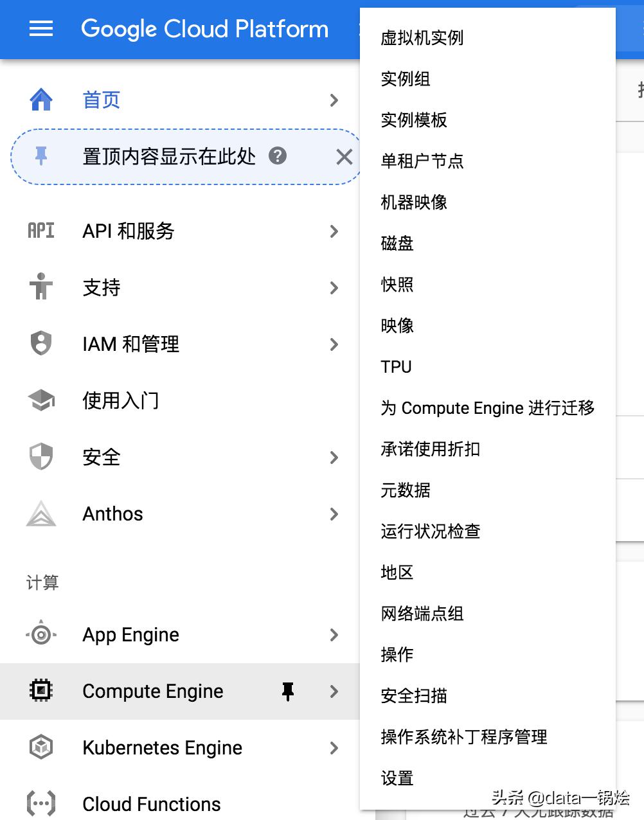
Task: Select 磁盘 in the Compute Engine submenu
Action: (x=397, y=244)
